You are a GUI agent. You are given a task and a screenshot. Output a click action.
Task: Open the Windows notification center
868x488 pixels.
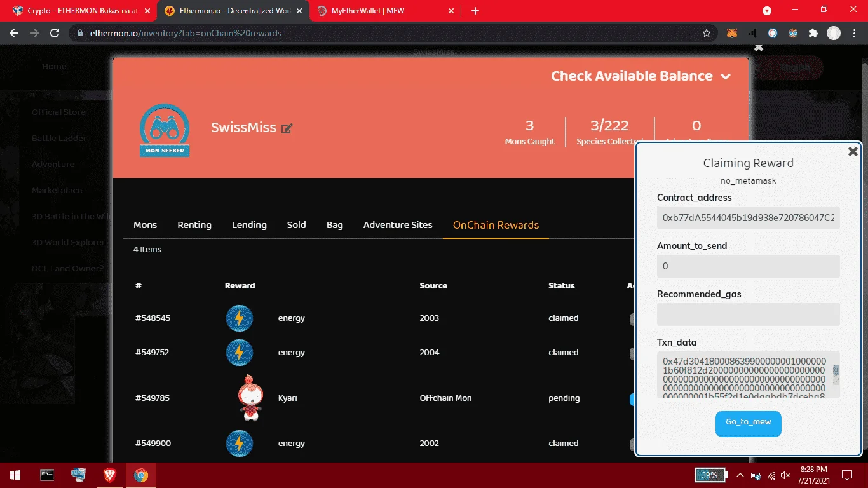[848, 475]
